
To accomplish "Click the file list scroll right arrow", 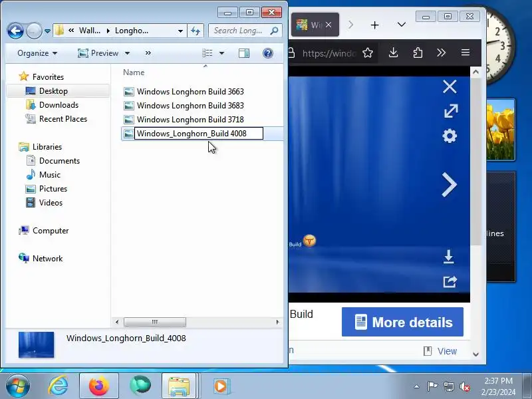I will 278,322.
